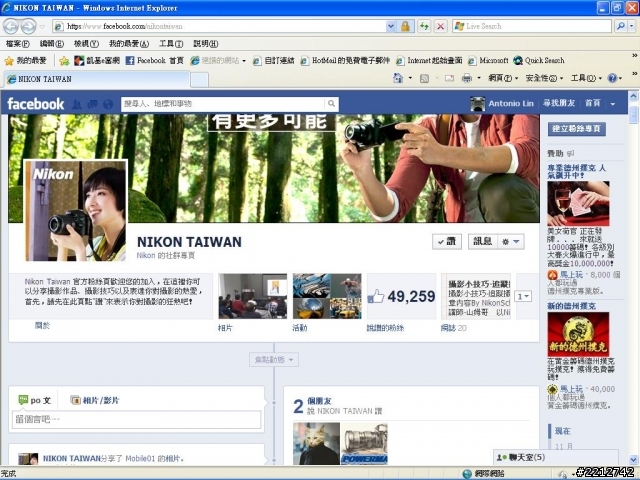Open the 網誌 notes thumbnail
This screenshot has height=480, width=640.
pos(476,296)
